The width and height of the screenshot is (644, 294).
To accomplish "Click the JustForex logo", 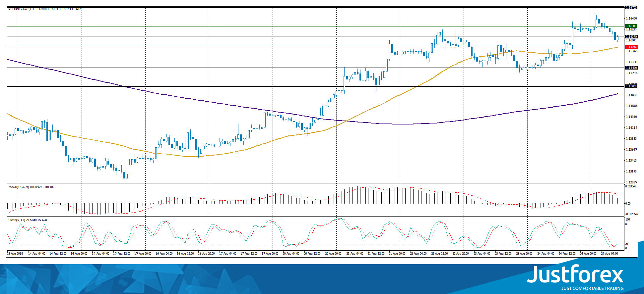I will 575,277.
